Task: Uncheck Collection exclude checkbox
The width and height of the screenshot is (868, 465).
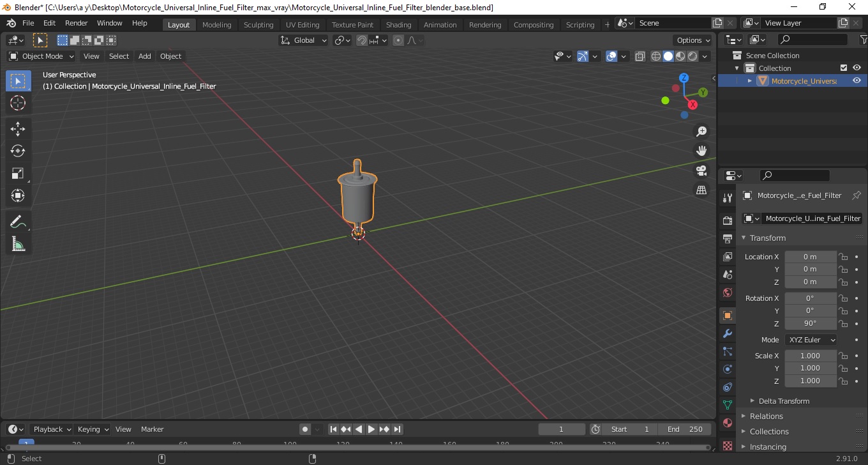Action: tap(844, 68)
